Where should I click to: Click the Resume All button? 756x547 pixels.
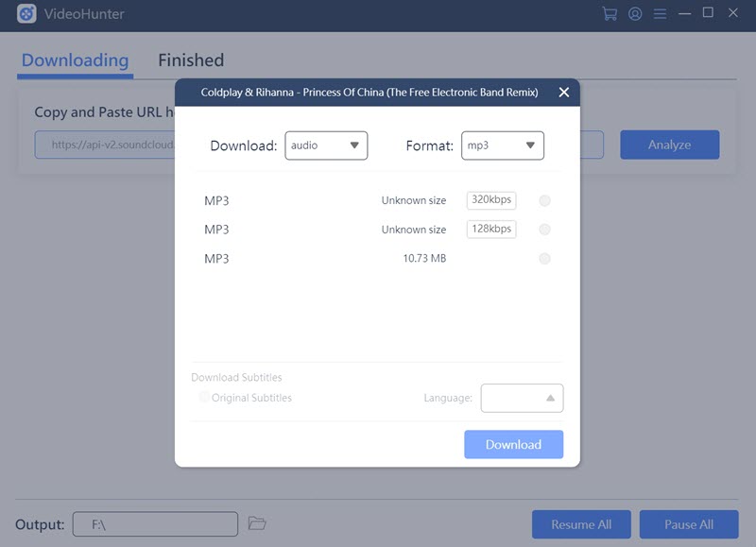(581, 524)
